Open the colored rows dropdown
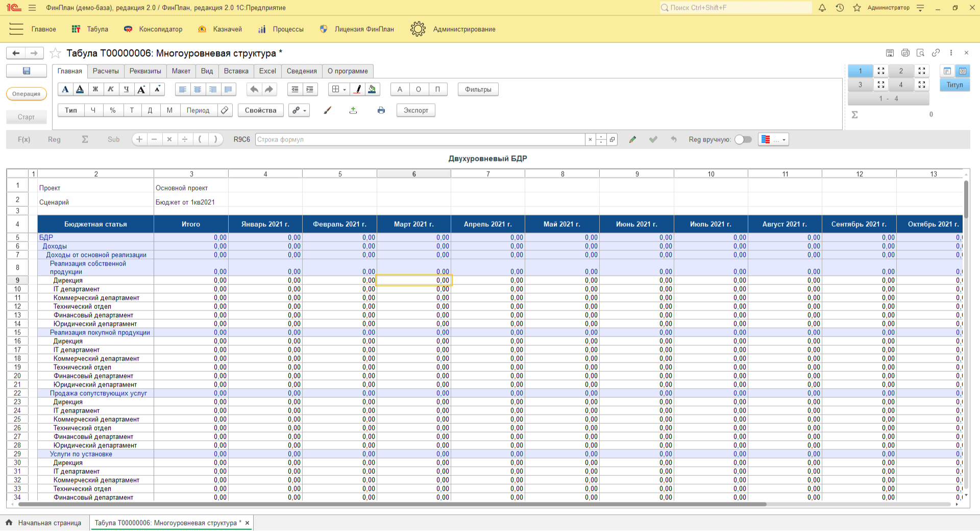The height and width of the screenshot is (531, 980). point(773,139)
